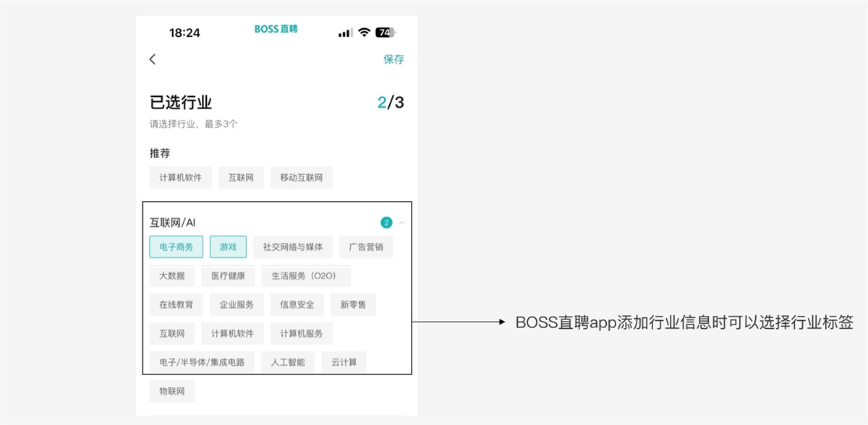
Task: Tap 保存 to save selections
Action: coord(393,59)
